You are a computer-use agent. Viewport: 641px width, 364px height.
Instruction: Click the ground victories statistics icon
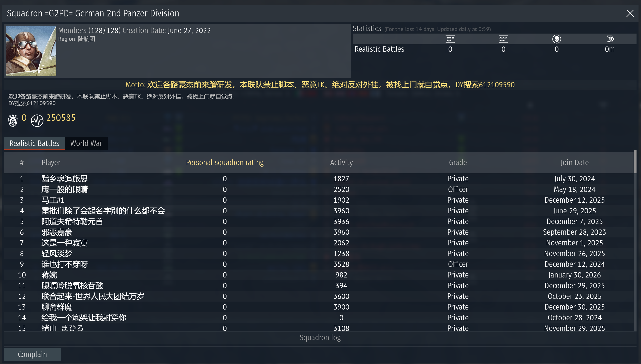coord(503,39)
